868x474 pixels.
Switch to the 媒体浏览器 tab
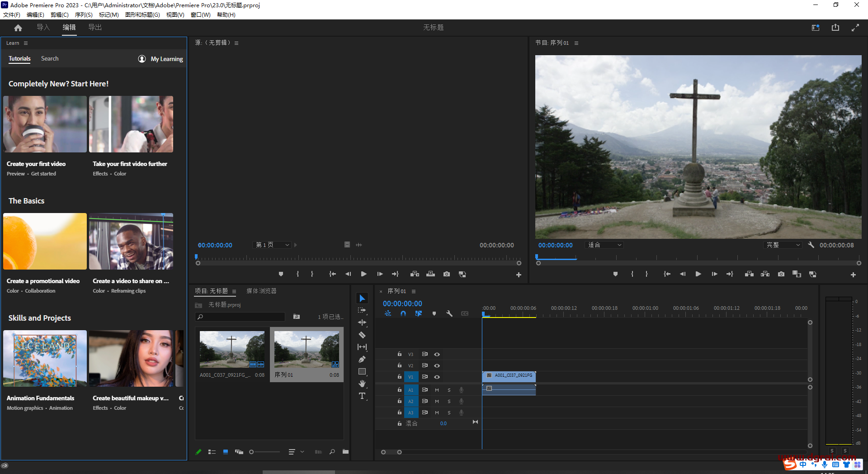[x=261, y=291]
